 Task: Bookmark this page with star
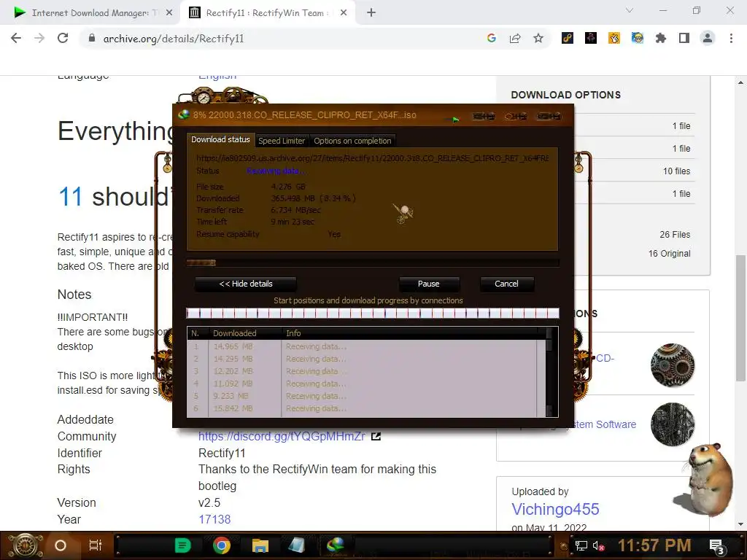coord(538,38)
